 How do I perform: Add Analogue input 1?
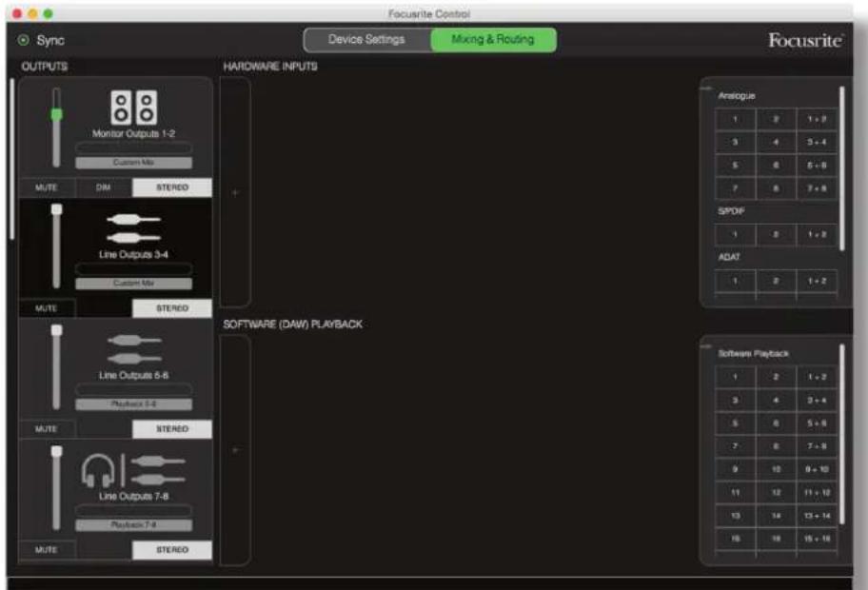[735, 119]
